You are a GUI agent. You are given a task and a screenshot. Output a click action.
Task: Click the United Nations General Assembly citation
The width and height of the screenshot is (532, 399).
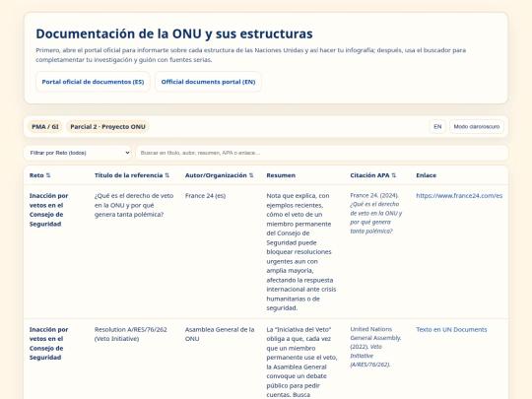[x=375, y=347]
